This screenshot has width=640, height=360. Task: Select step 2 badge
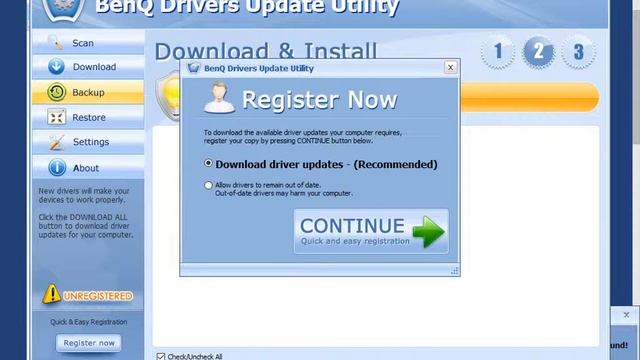click(538, 52)
